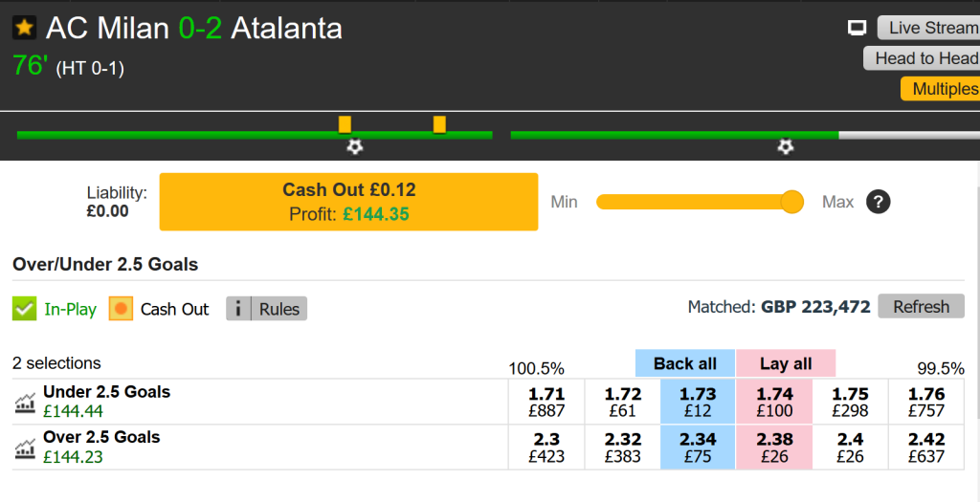980x502 pixels.
Task: Click the Cash Out slider handle
Action: 791,202
